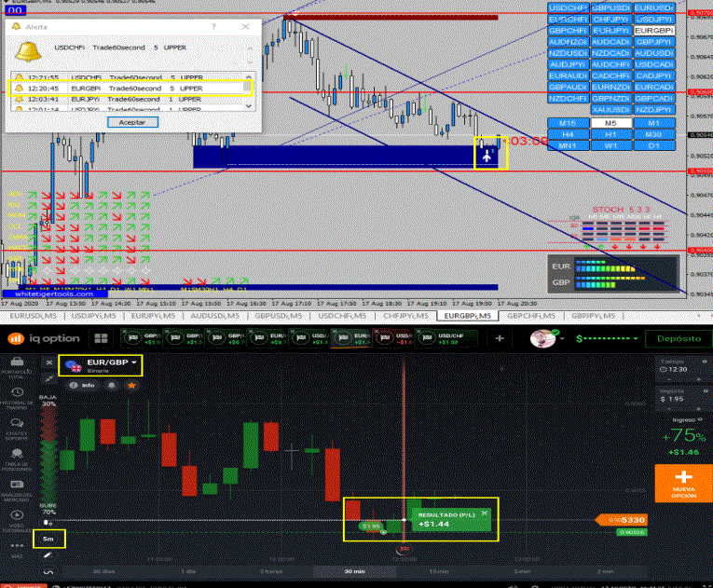Select the H1 timeframe button
Viewport: 713px width, 588px height.
click(610, 134)
